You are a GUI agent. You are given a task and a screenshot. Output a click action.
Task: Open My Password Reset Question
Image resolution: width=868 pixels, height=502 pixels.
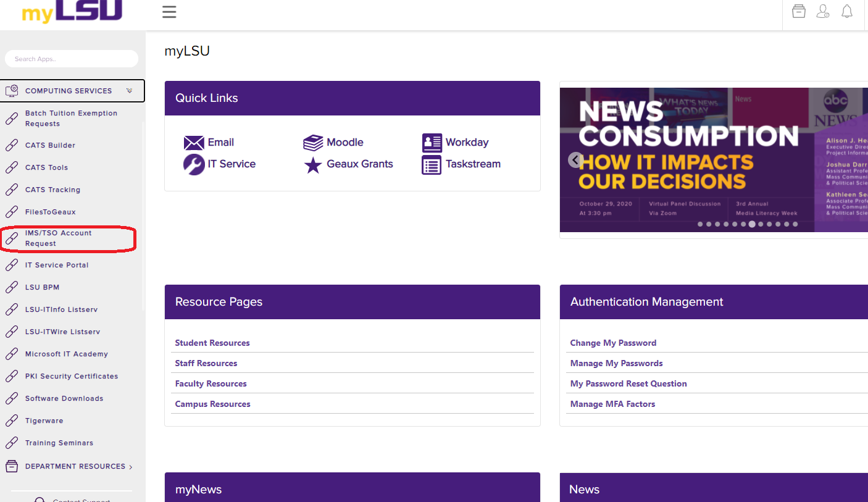click(628, 383)
